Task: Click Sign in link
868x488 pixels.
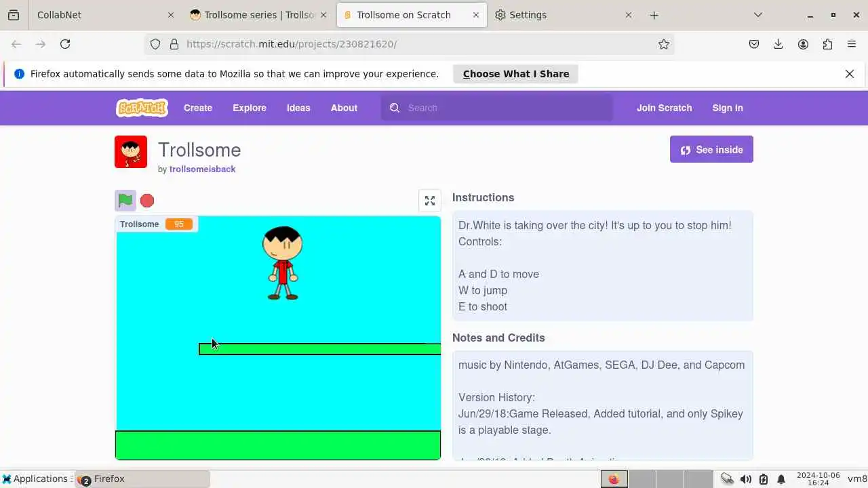Action: (x=728, y=108)
